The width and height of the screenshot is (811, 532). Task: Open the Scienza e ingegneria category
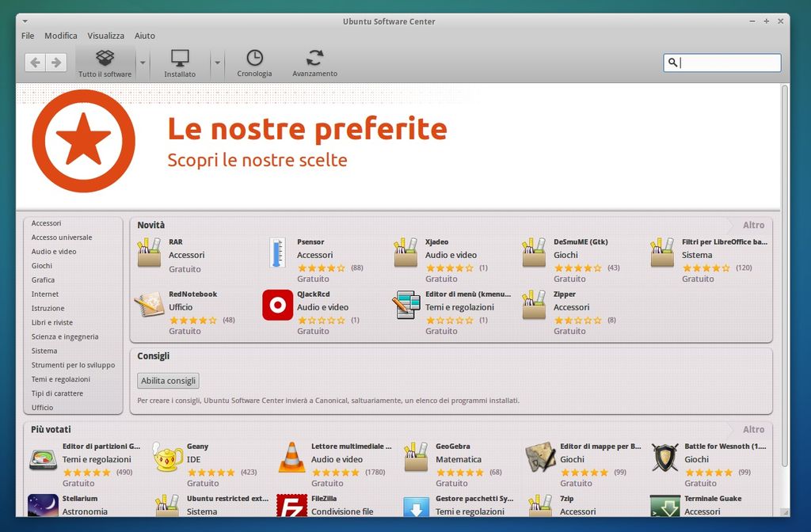pyautogui.click(x=65, y=336)
